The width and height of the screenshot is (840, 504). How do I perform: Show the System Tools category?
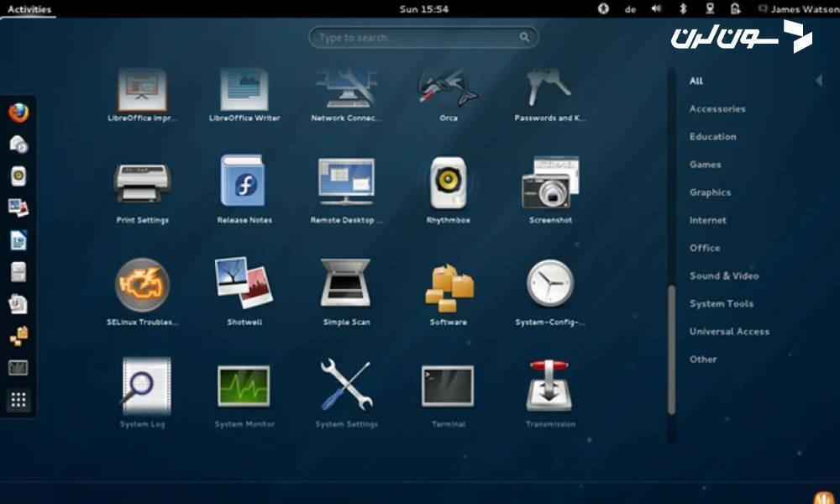pos(721,304)
